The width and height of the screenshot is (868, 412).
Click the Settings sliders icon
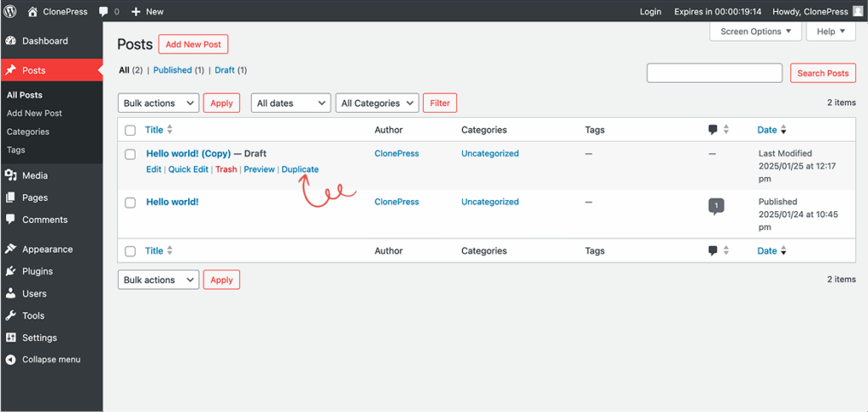[x=10, y=337]
